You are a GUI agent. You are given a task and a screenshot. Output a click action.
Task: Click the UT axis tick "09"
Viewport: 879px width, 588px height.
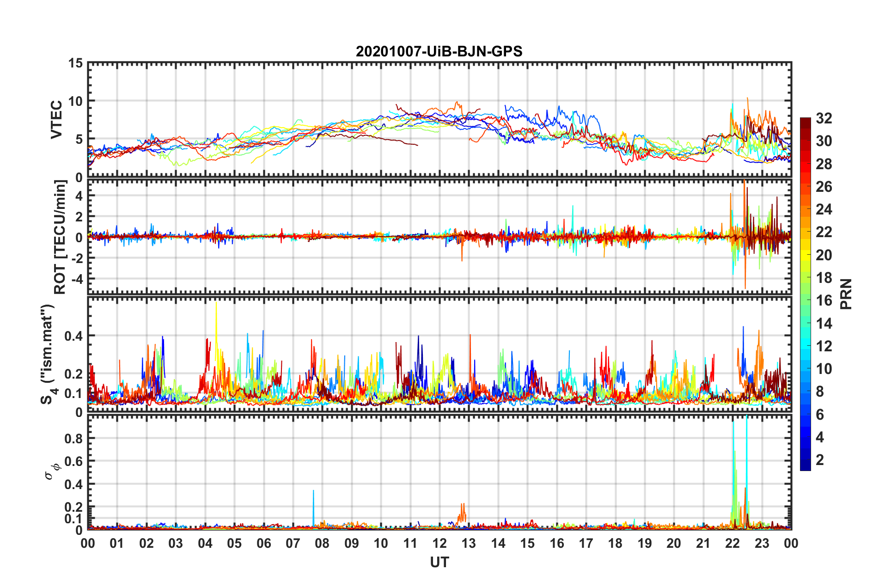pyautogui.click(x=352, y=543)
